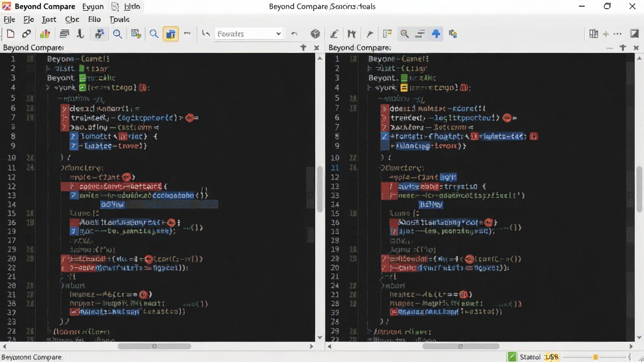Toggle blue checkbox on left pane line 8

tap(74, 136)
